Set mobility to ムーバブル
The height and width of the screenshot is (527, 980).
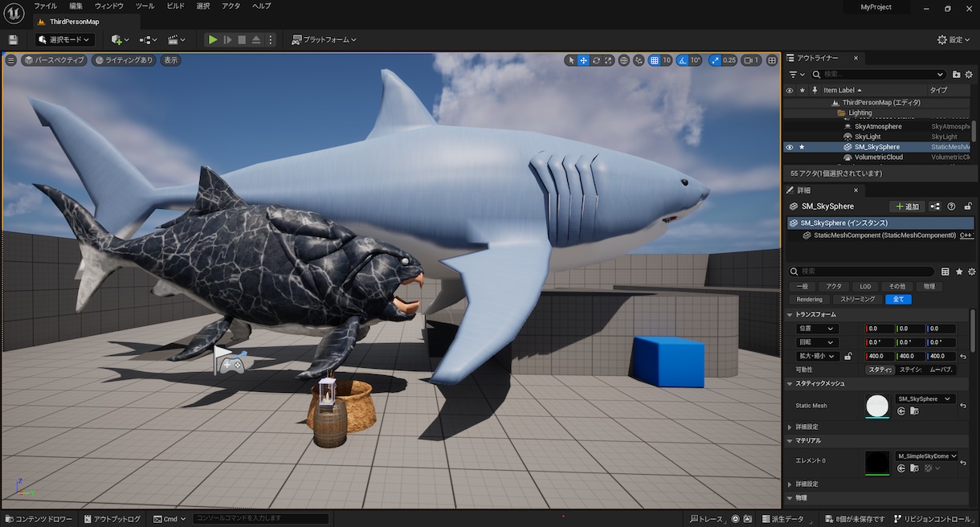[942, 370]
